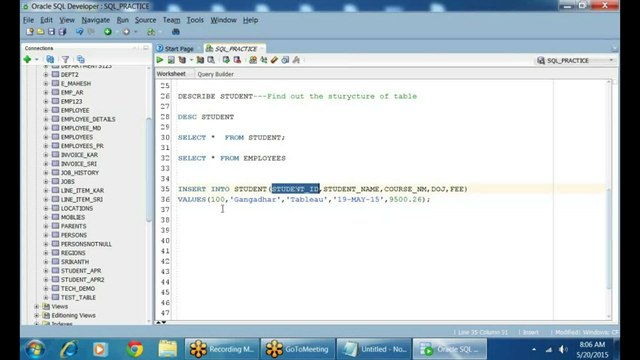The image size is (640, 360).
Task: Click the SQL History icon
Action: click(x=285, y=60)
